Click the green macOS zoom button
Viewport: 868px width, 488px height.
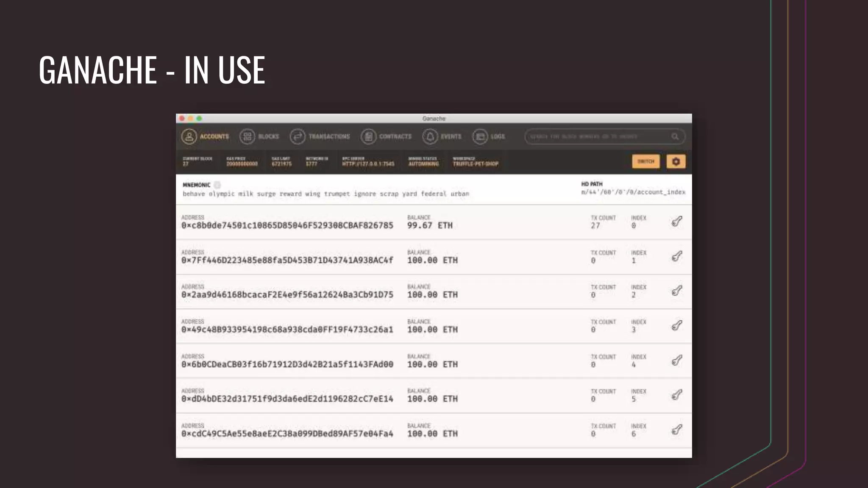[x=199, y=119]
